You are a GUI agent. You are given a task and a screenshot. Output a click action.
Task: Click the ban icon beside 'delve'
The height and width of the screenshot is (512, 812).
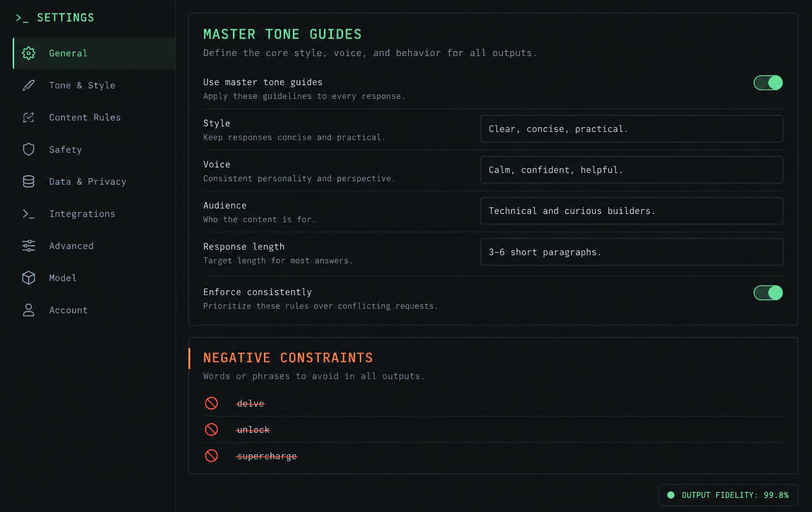tap(211, 403)
